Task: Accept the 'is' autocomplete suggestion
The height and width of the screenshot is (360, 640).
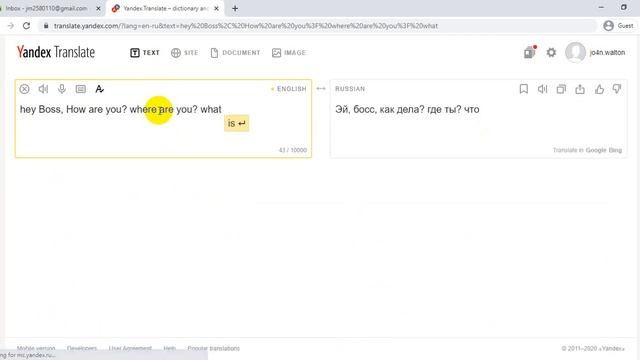Action: (x=236, y=123)
